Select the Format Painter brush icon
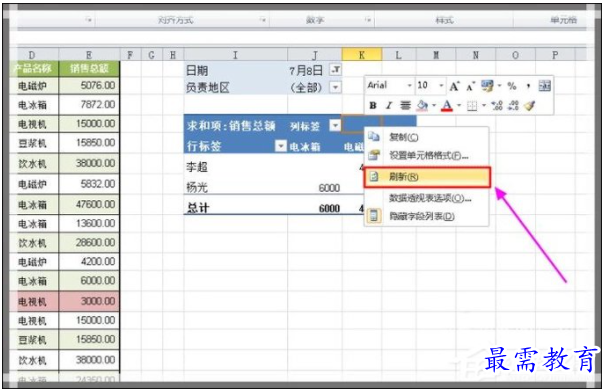The width and height of the screenshot is (606, 391). pyautogui.click(x=530, y=105)
